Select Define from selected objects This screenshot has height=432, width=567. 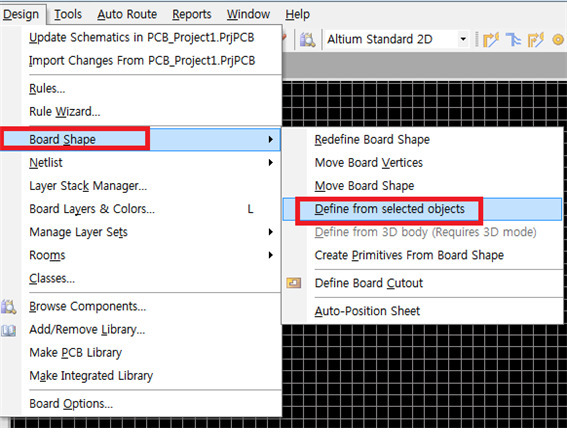point(422,209)
